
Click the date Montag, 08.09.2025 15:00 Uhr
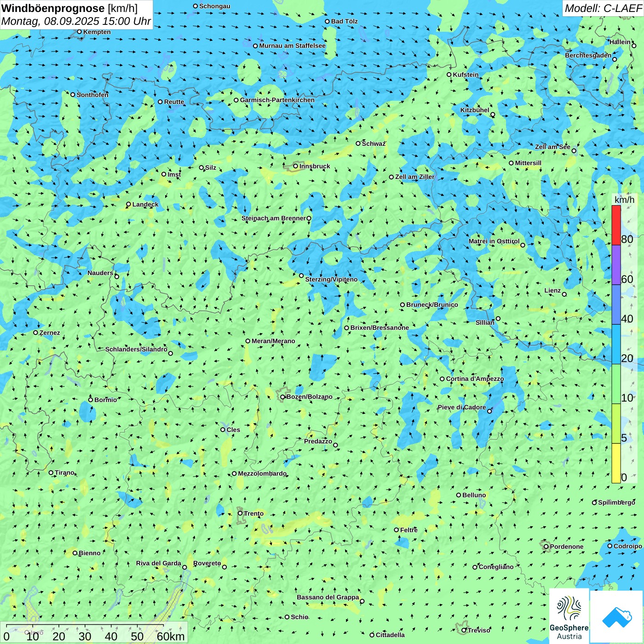pyautogui.click(x=76, y=21)
